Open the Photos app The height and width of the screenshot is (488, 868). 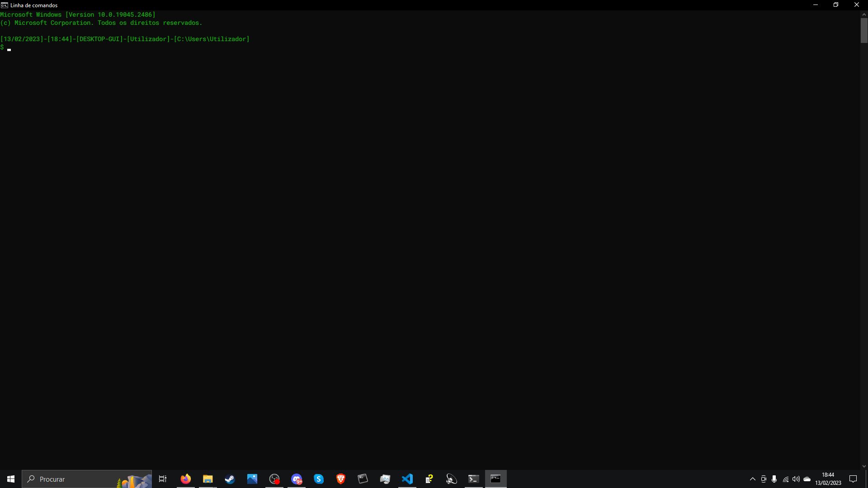tap(252, 479)
